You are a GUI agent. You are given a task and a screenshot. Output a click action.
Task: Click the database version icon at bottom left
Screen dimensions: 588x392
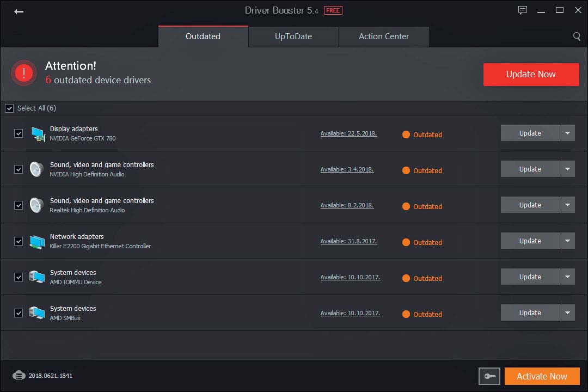point(19,375)
